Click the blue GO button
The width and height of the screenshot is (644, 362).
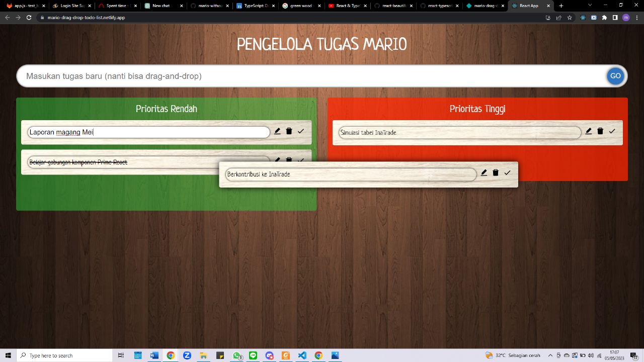[x=615, y=76]
